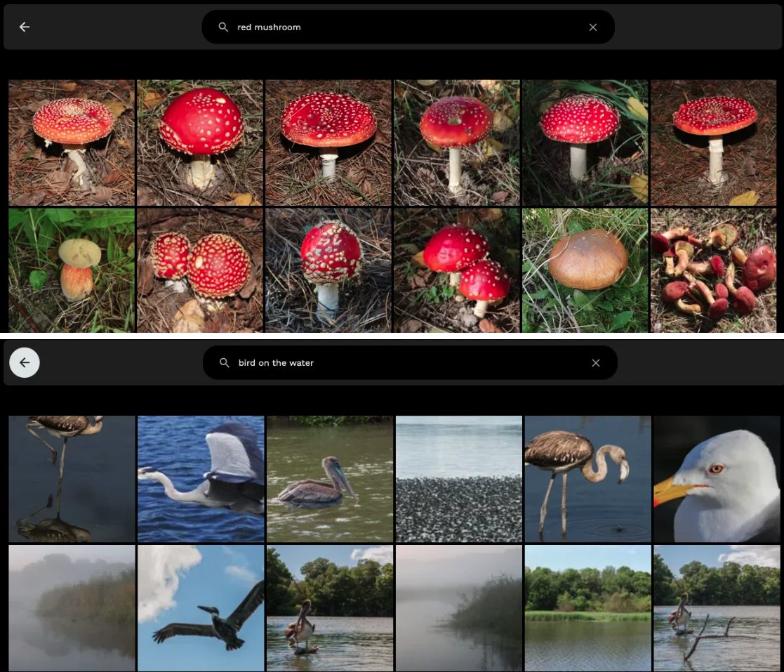Open the swimming pelican photo
This screenshot has width=784, height=672.
(x=329, y=478)
